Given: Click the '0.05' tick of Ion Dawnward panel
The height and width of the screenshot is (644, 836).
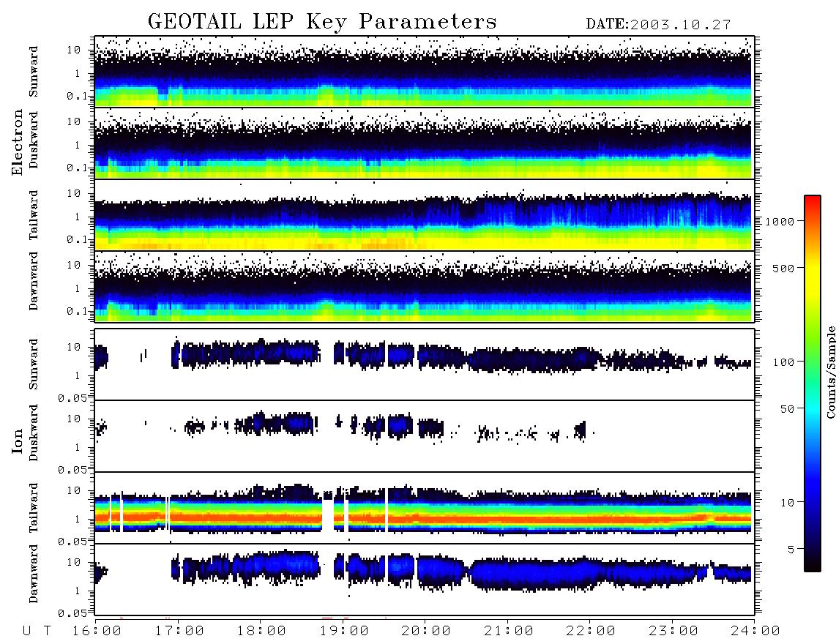Looking at the screenshot, I should point(72,613).
